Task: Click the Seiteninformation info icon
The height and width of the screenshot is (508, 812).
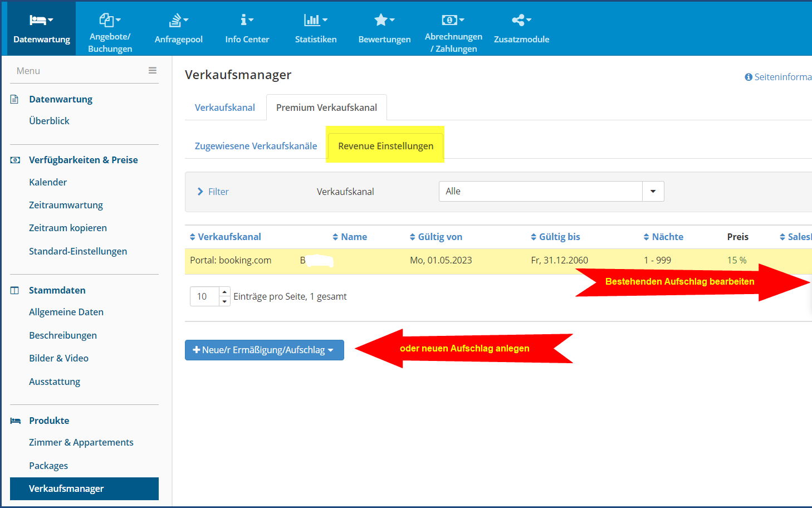Action: tap(749, 77)
